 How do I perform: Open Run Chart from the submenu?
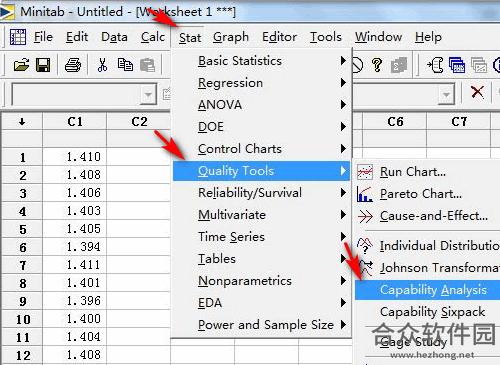[x=413, y=172]
